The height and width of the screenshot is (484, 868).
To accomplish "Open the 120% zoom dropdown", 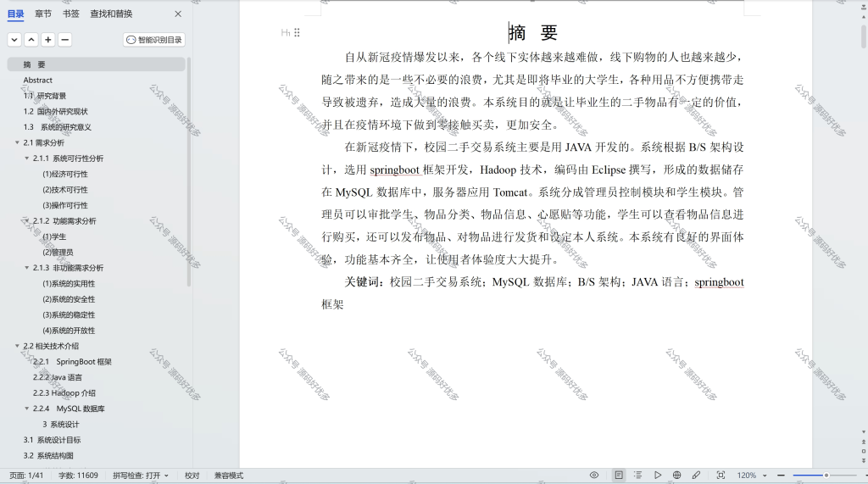I will [x=765, y=476].
